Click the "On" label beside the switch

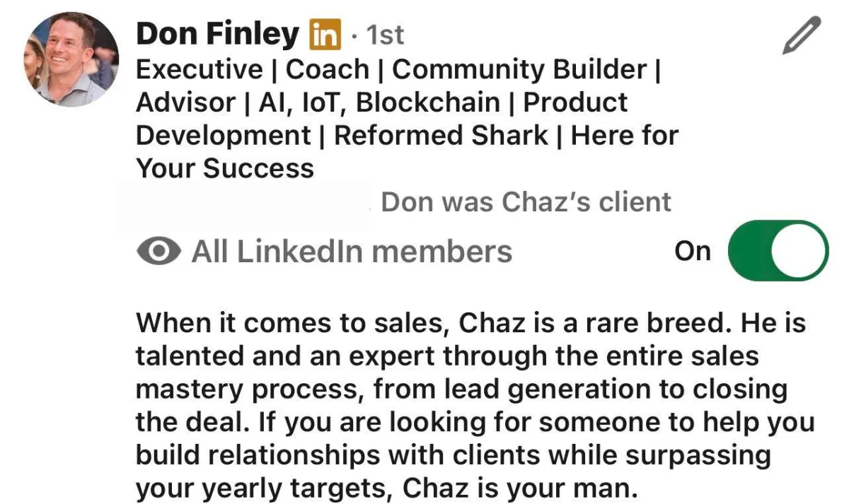tap(692, 251)
